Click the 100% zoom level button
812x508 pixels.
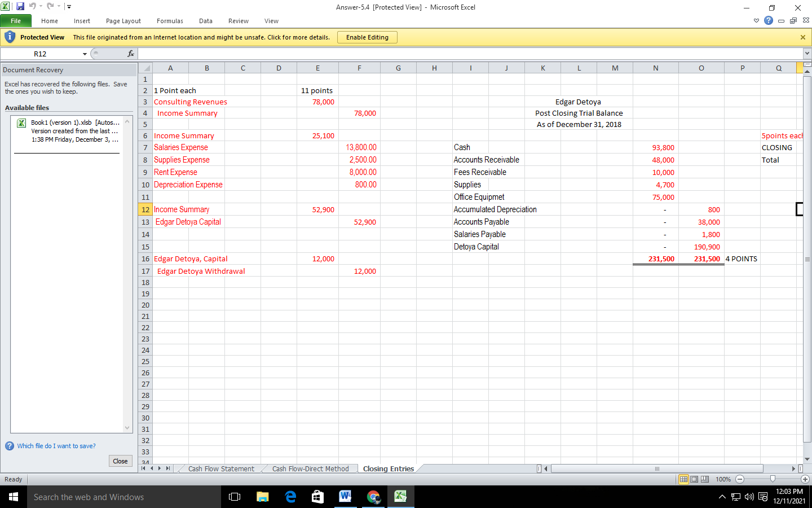(x=723, y=479)
